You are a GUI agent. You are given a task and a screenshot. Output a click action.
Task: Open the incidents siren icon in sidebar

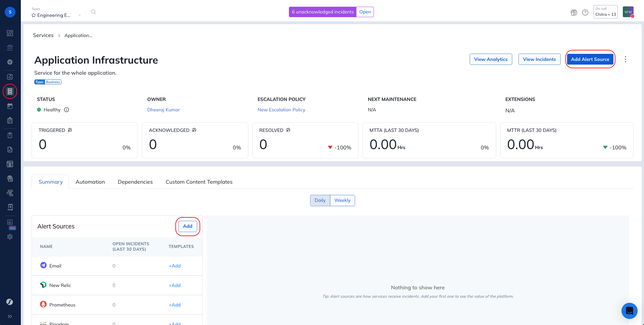pos(10,47)
